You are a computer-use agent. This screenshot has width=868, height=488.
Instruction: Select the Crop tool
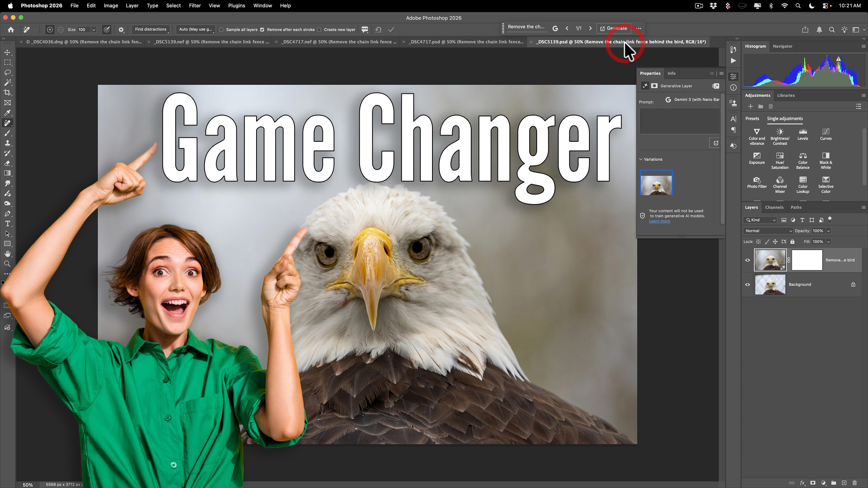7,93
